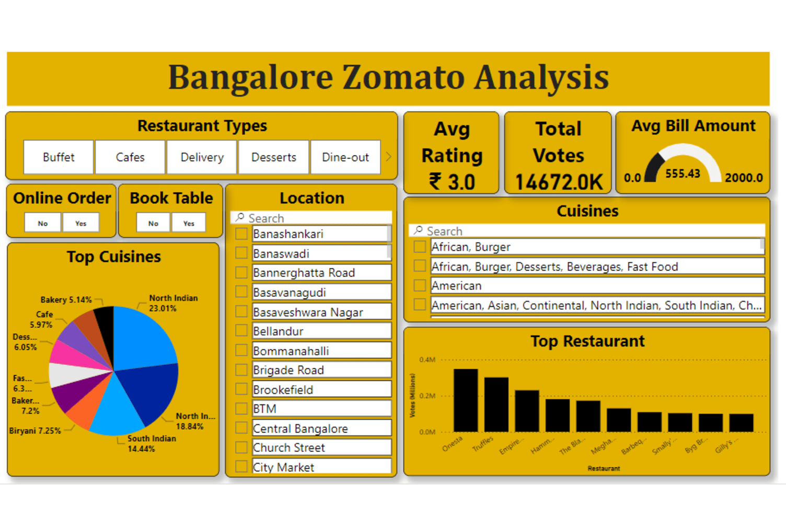Click the Top Restaurant chart title
This screenshot has height=532, width=786.
pos(587,341)
